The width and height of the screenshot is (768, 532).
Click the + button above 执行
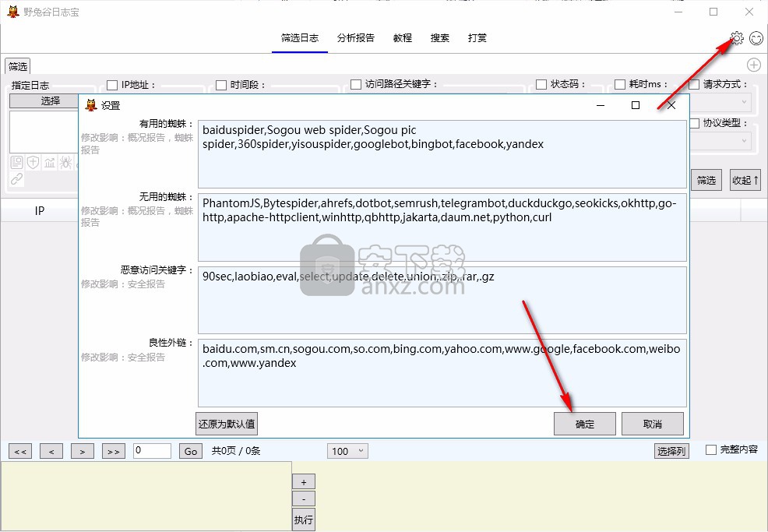point(304,482)
